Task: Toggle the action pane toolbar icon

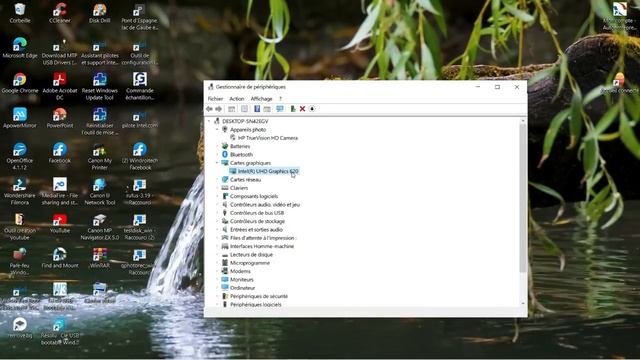Action: (267, 109)
